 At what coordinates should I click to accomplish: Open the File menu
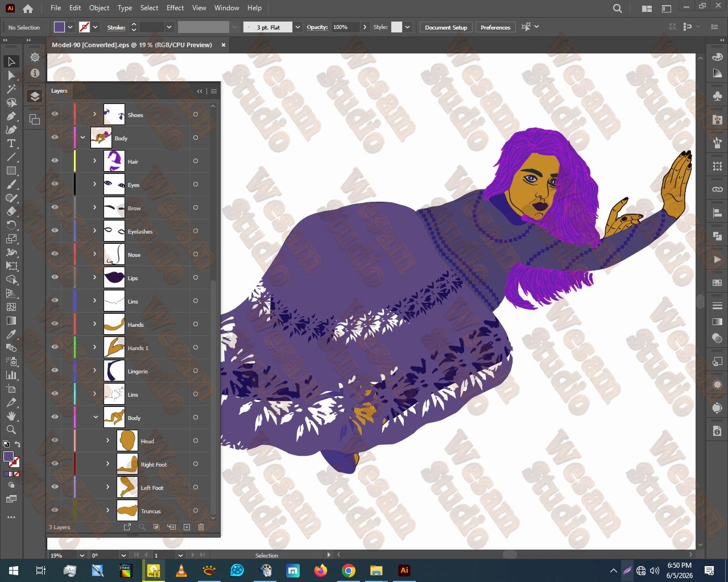tap(55, 8)
